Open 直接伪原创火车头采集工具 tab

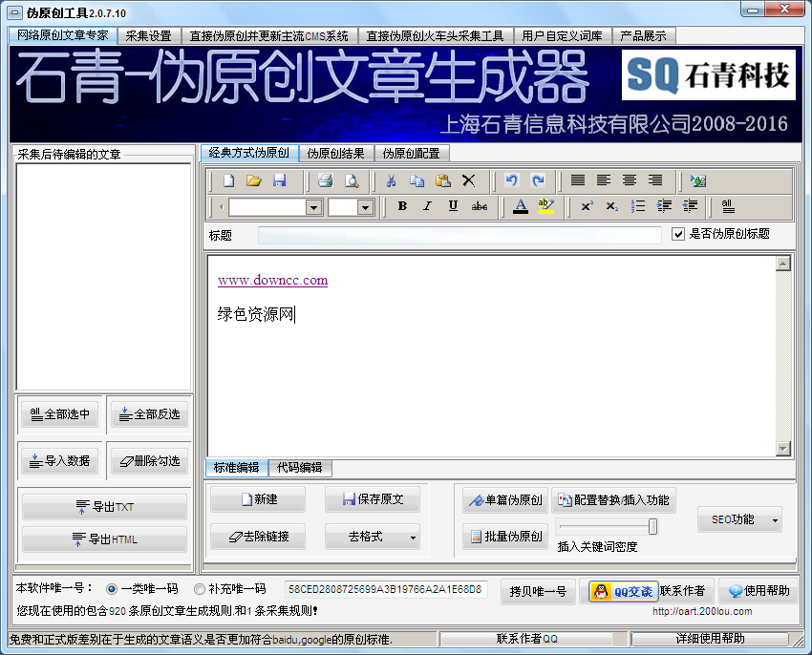coord(435,35)
